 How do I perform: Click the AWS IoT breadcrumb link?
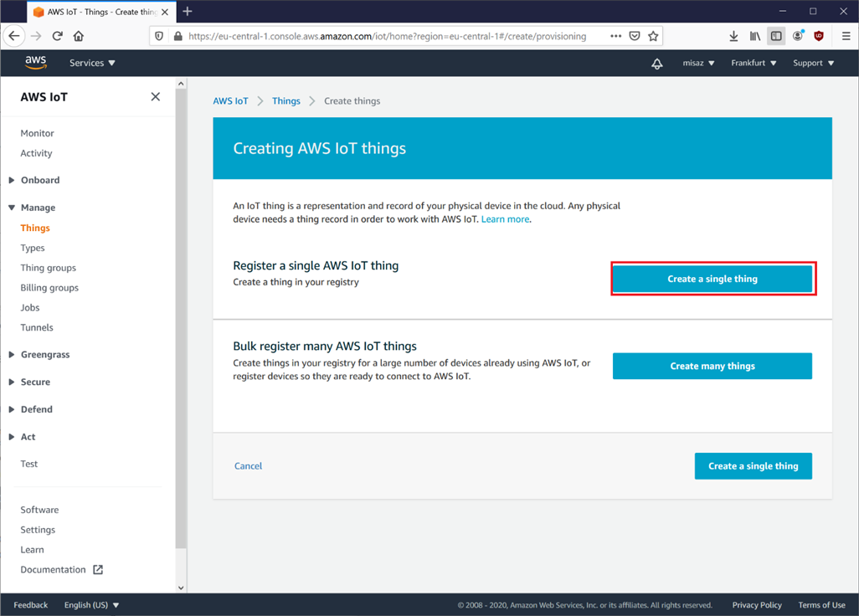[x=230, y=100]
